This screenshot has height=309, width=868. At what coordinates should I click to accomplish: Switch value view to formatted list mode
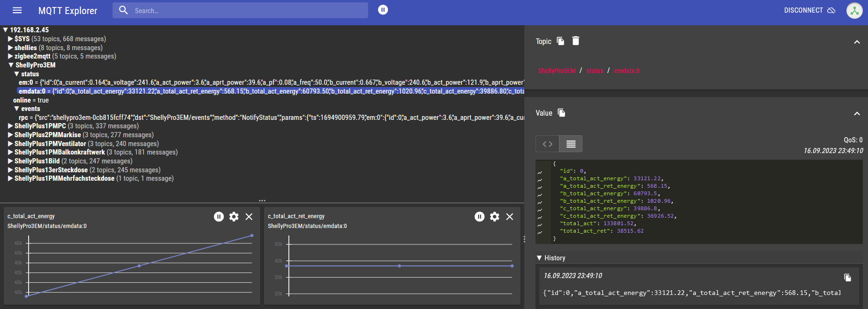pos(571,144)
